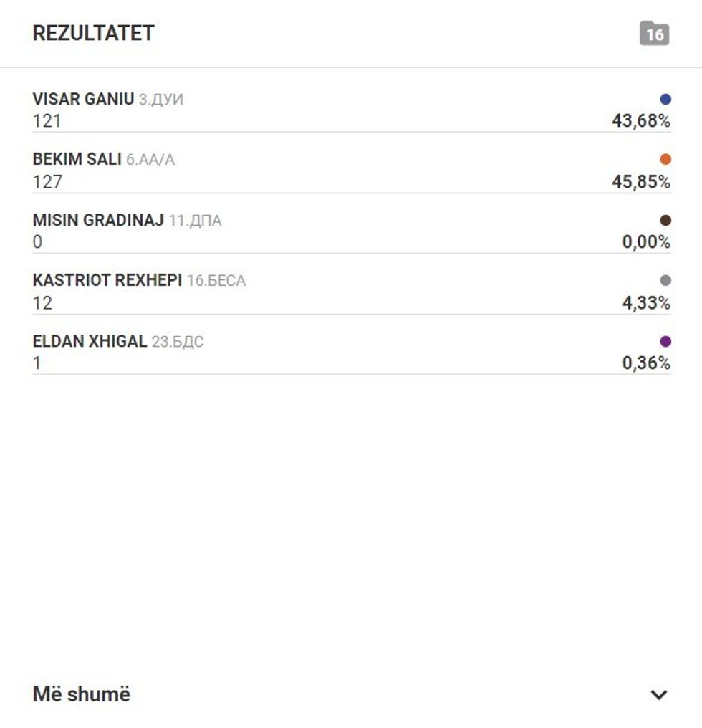Image resolution: width=702 pixels, height=728 pixels.
Task: Click the orange dot for Bekim Sali
Action: (665, 160)
